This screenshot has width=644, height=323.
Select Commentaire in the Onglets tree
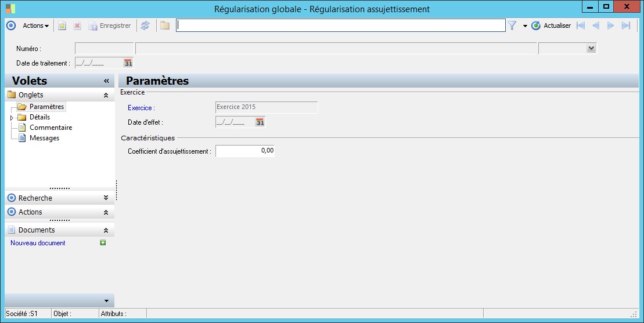point(51,128)
